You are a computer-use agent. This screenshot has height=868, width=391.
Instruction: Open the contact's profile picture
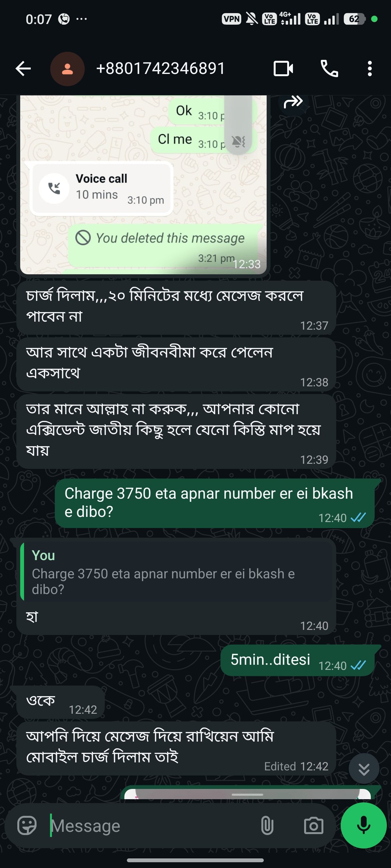pos(68,68)
